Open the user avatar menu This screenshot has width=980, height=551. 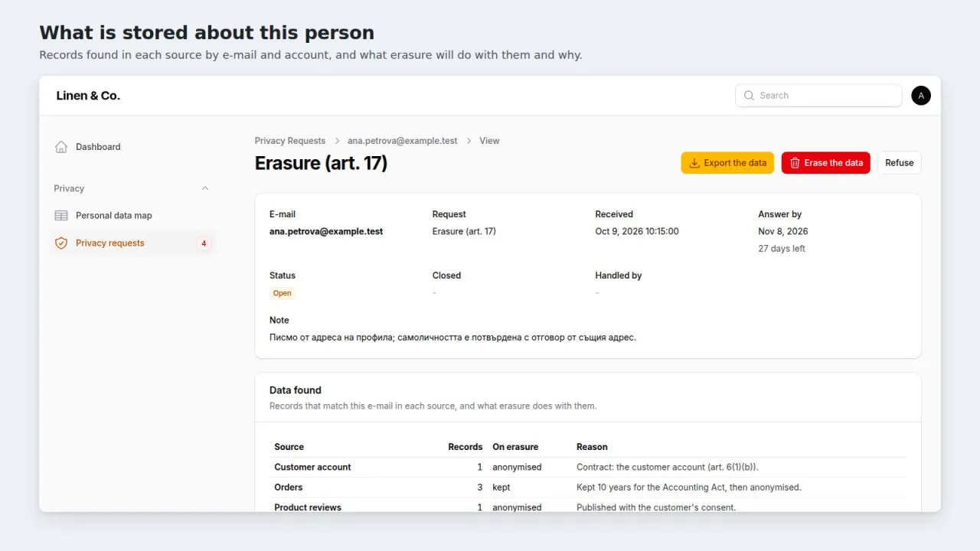coord(921,96)
